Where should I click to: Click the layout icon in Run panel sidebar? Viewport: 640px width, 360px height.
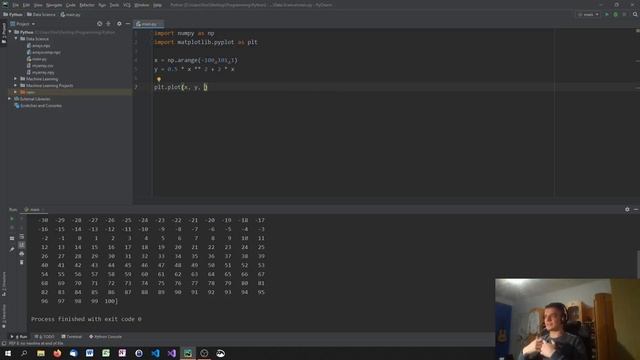(x=12, y=238)
